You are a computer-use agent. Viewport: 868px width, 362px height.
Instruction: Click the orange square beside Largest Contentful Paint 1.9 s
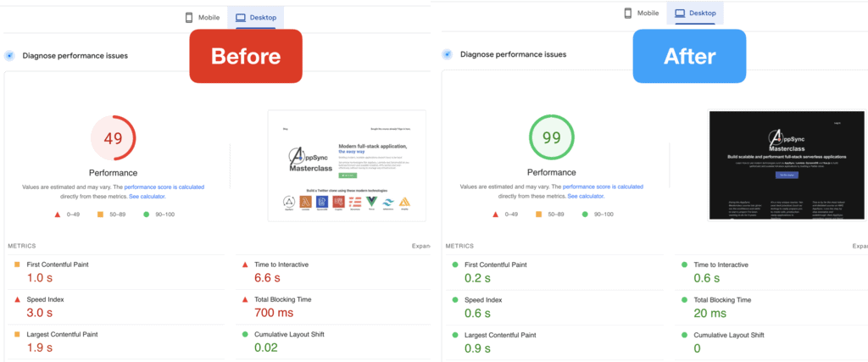tap(18, 335)
